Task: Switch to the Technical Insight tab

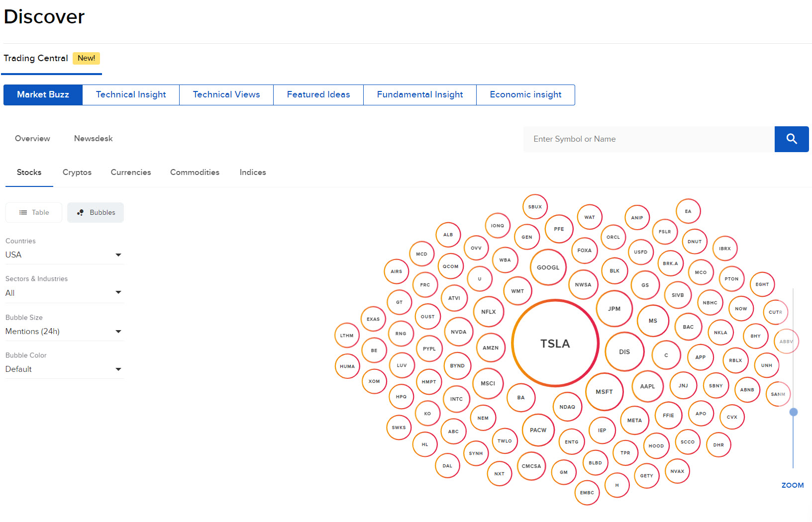Action: click(131, 94)
